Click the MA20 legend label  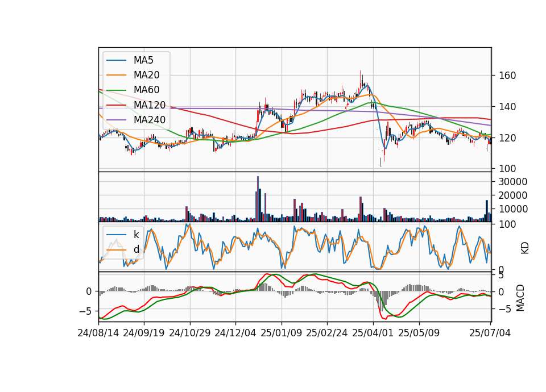click(146, 75)
